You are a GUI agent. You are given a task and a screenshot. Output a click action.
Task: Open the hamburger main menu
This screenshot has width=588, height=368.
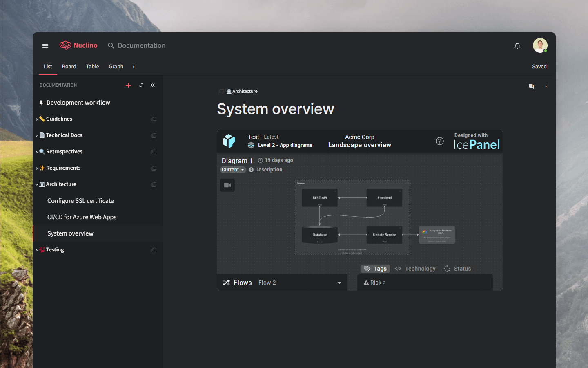45,46
